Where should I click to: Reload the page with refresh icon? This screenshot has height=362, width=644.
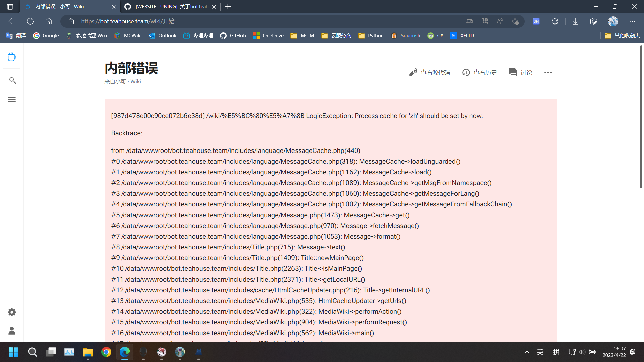tap(30, 21)
